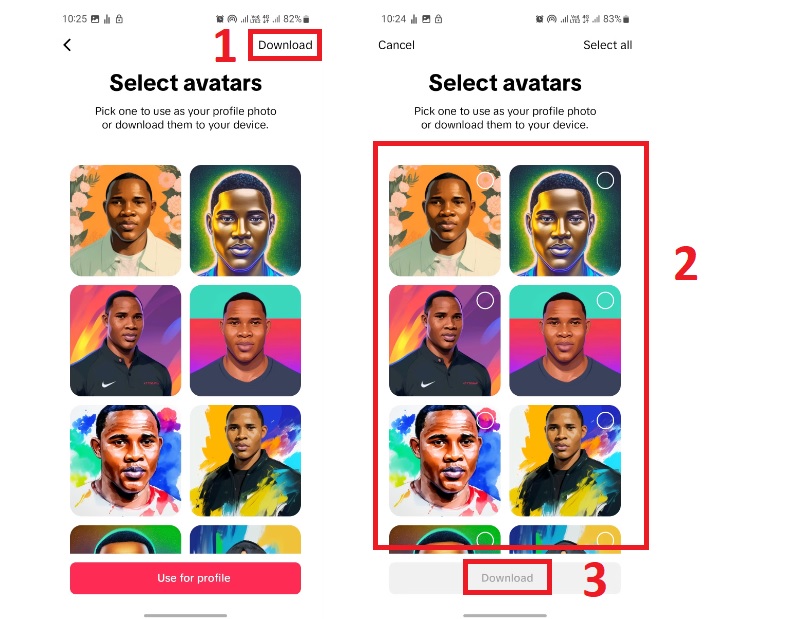Tap the battery icon in left status bar
The image size is (800, 619).
pos(306,19)
